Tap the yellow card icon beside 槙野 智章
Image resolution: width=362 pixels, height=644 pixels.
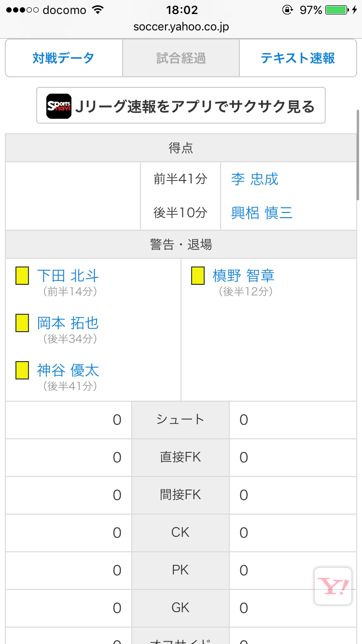tap(198, 276)
